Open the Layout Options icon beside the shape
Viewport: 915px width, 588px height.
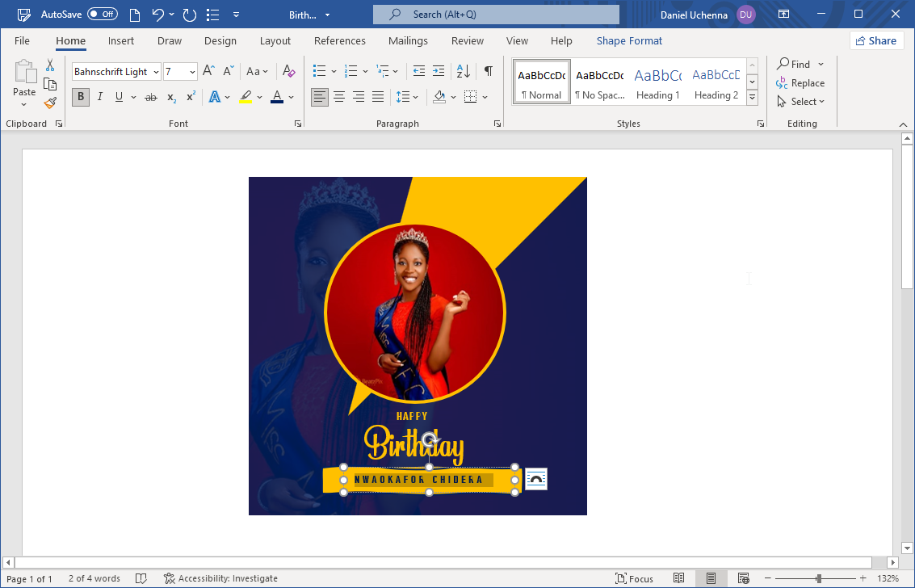coord(536,479)
